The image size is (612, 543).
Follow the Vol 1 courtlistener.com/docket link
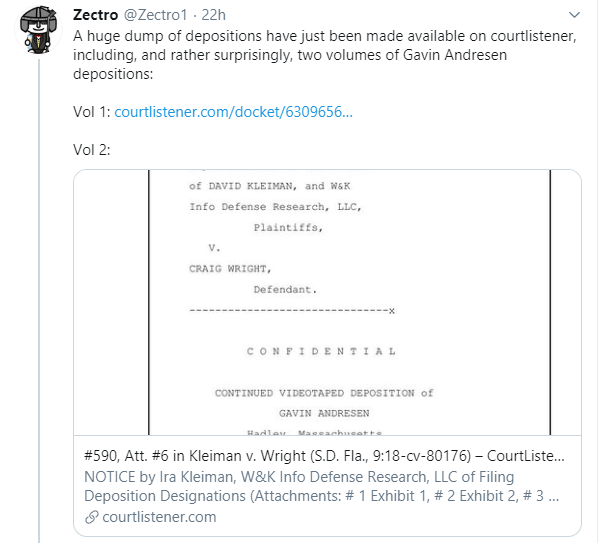click(233, 112)
